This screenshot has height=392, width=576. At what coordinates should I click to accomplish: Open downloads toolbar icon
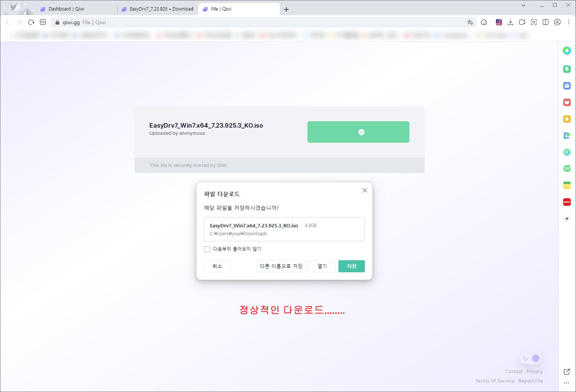(x=510, y=22)
